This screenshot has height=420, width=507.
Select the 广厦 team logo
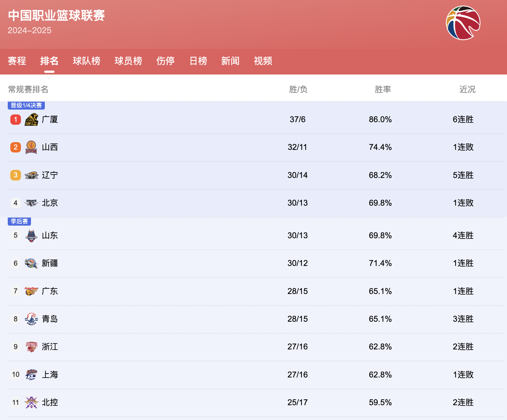point(31,119)
